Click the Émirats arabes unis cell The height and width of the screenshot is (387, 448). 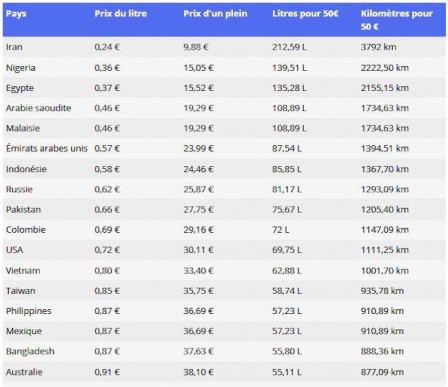pos(47,148)
